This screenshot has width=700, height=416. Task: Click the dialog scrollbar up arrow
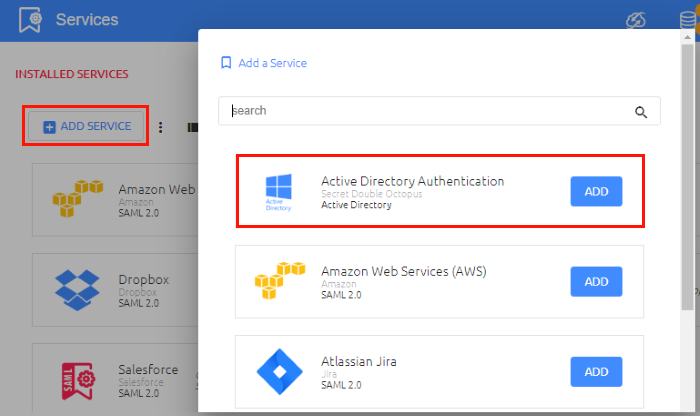[x=688, y=37]
